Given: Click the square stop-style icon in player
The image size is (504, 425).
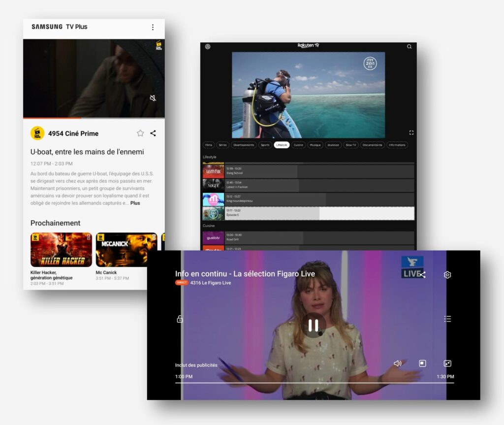Looking at the screenshot, I should pos(422,363).
